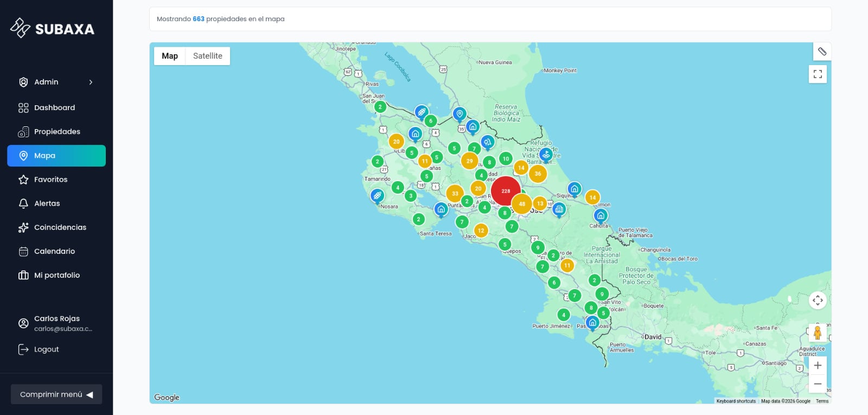Click the house pin above Cahuita
The width and height of the screenshot is (868, 415).
[x=601, y=216]
